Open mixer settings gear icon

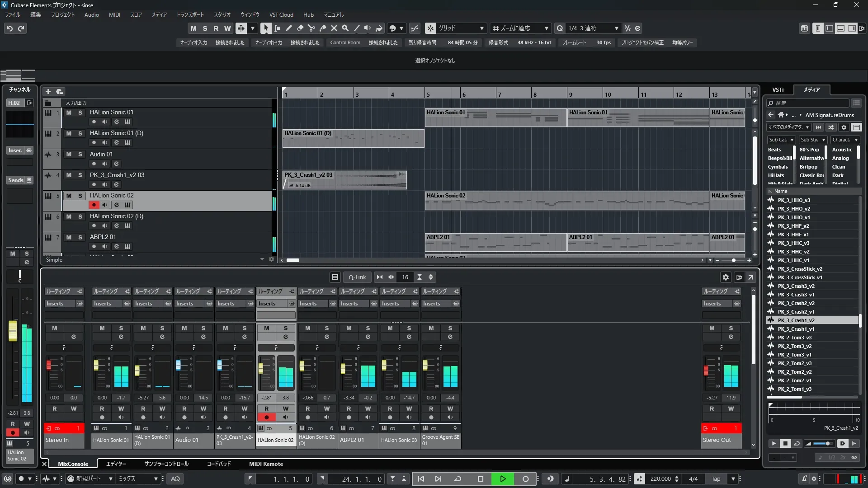pos(726,277)
